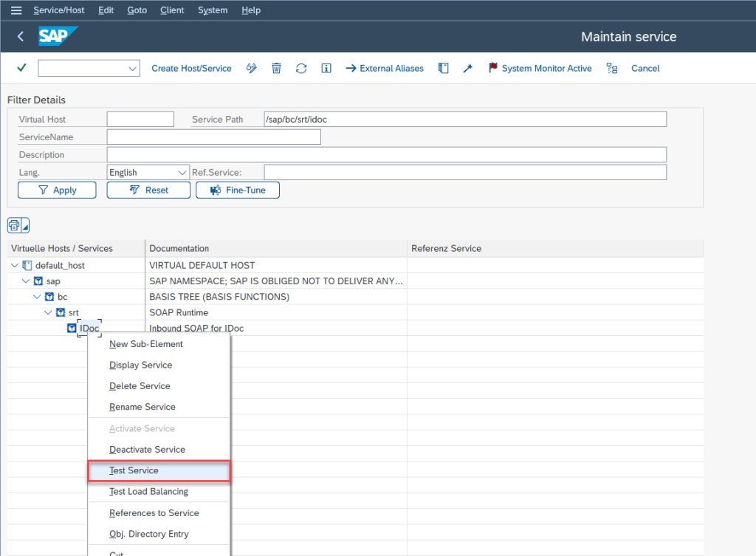Open the hamburger menu icon

click(16, 10)
